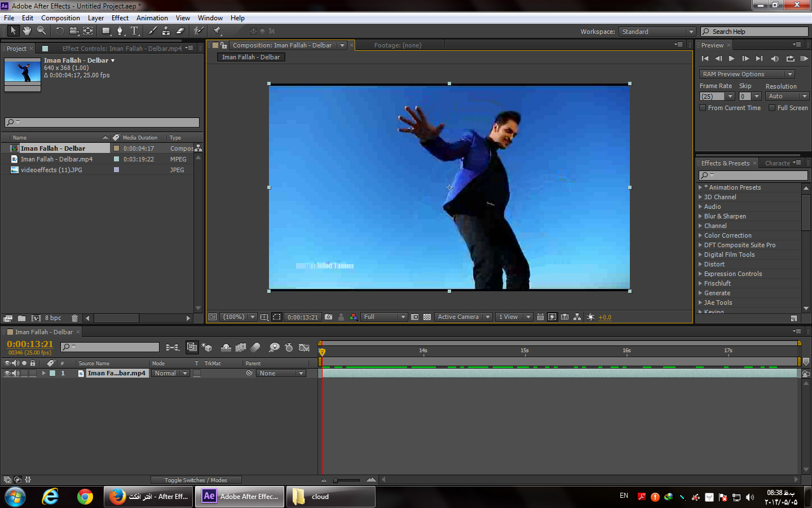Select the Eraser tool
The height and width of the screenshot is (508, 812).
[x=180, y=31]
